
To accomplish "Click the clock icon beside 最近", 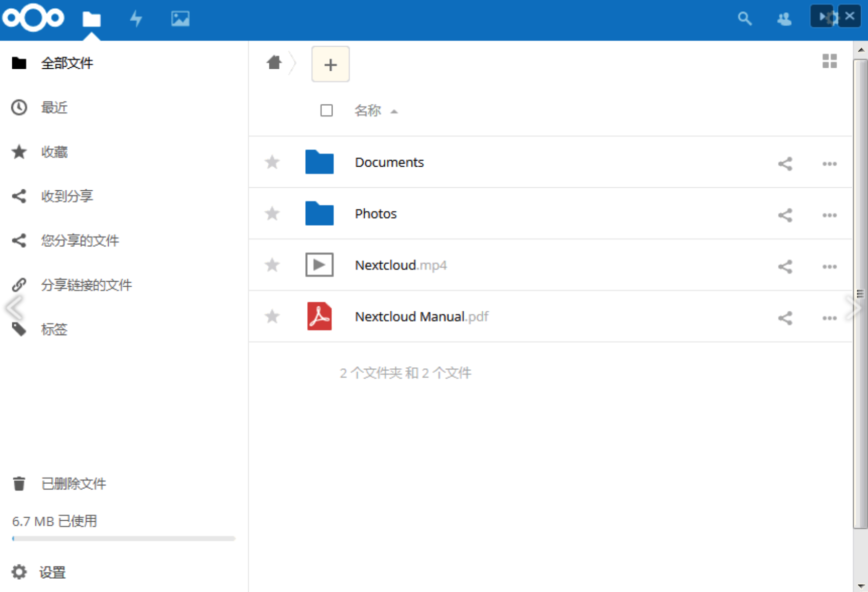I will tap(19, 107).
